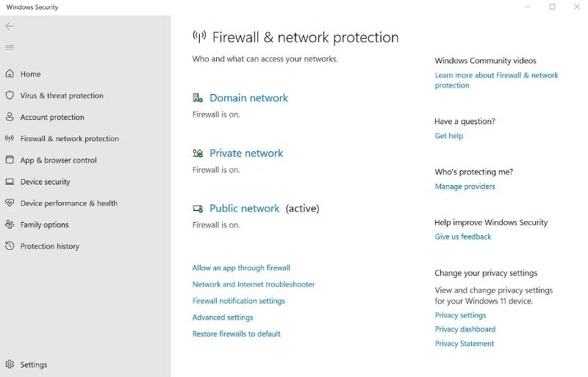Click the Account protection person icon
This screenshot has width=588, height=377.
coord(10,117)
